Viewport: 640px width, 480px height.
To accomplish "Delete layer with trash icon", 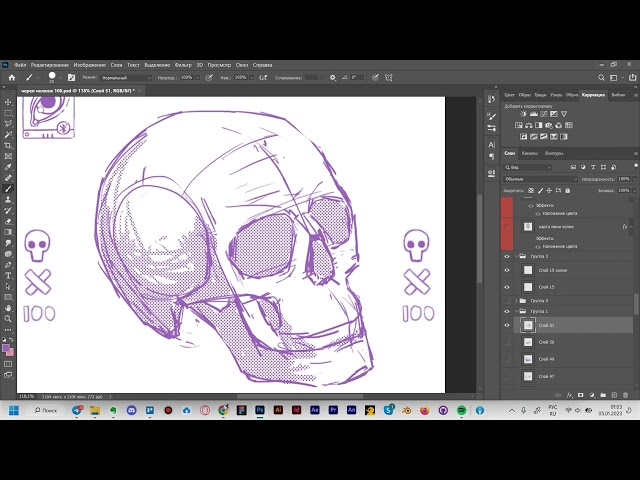I will click(x=625, y=395).
